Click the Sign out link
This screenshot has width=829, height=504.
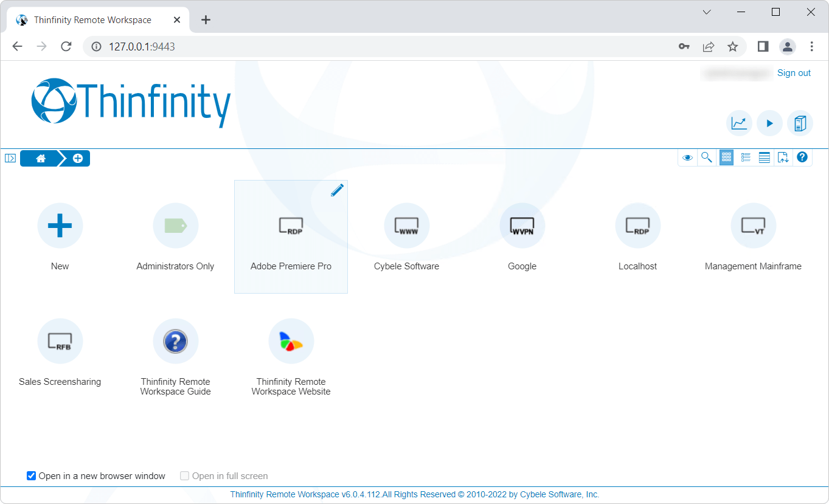point(794,73)
